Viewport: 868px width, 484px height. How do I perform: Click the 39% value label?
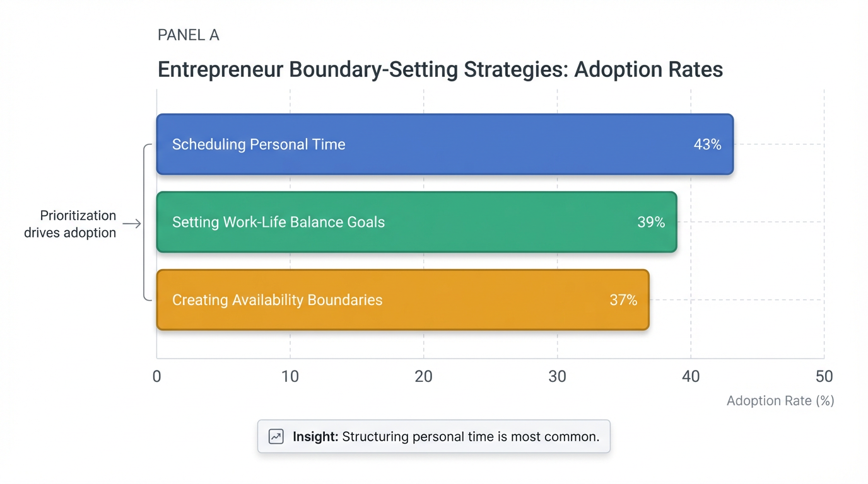[651, 222]
